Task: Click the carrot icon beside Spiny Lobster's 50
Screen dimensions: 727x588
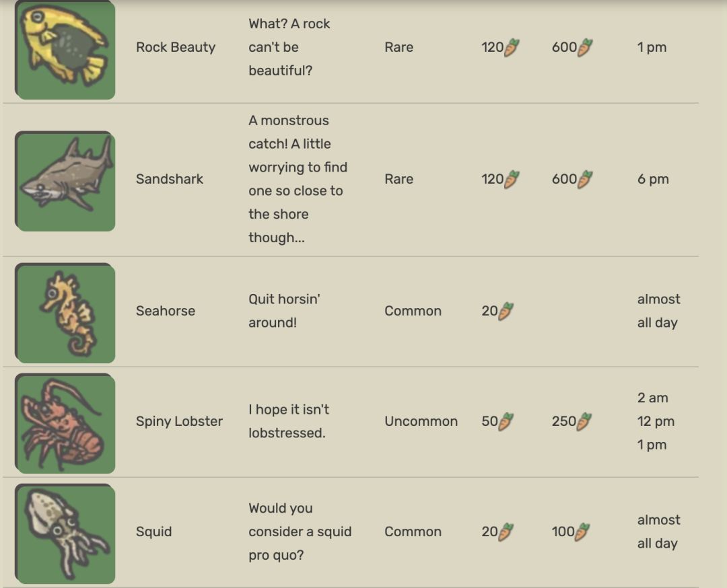Action: click(506, 421)
